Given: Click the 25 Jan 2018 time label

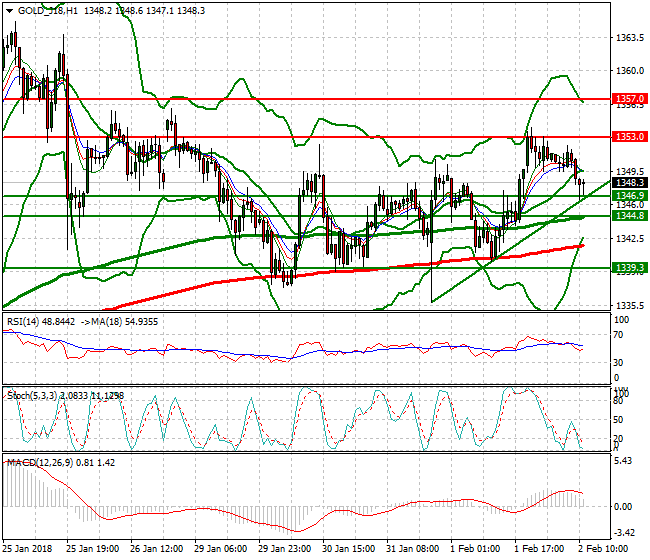Looking at the screenshot, I should [28, 549].
